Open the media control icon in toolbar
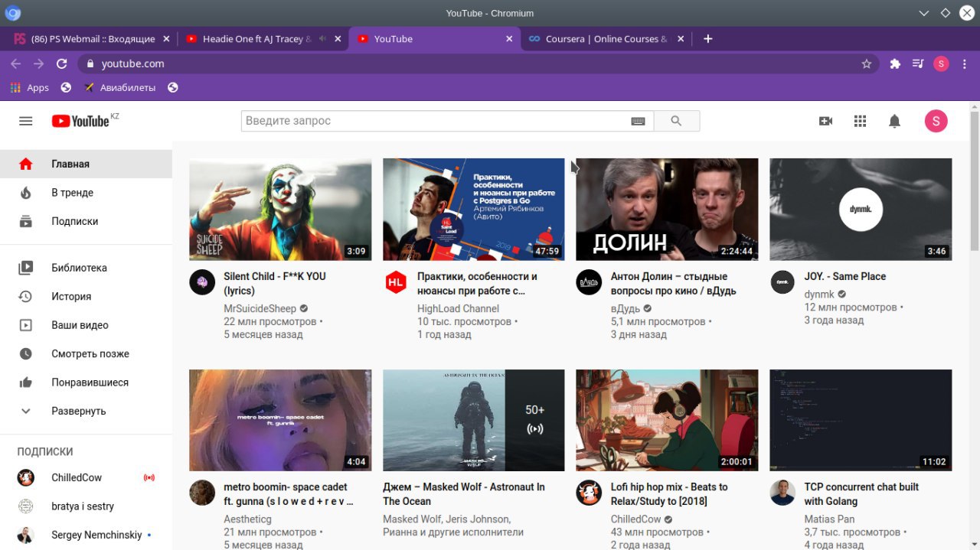Screen dimensions: 980x550 click(x=918, y=64)
